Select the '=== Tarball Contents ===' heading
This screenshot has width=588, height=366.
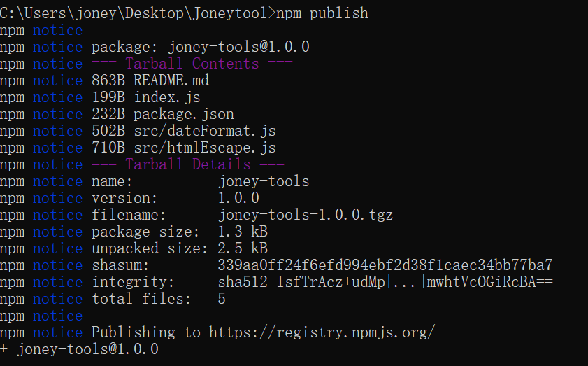click(x=192, y=64)
